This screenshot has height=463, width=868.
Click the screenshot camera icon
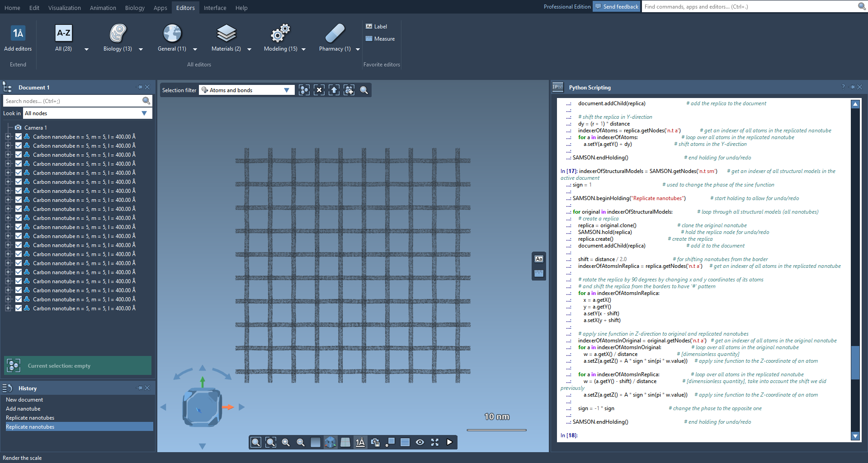(x=375, y=442)
